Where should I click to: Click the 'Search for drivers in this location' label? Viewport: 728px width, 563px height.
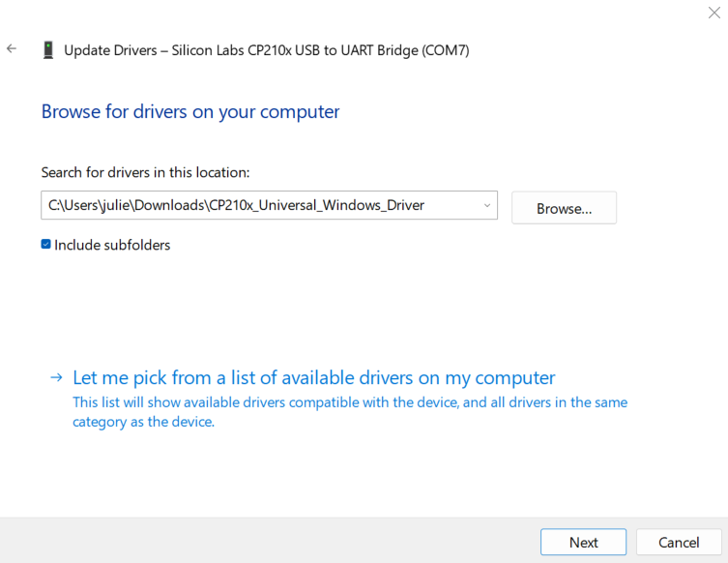[145, 172]
